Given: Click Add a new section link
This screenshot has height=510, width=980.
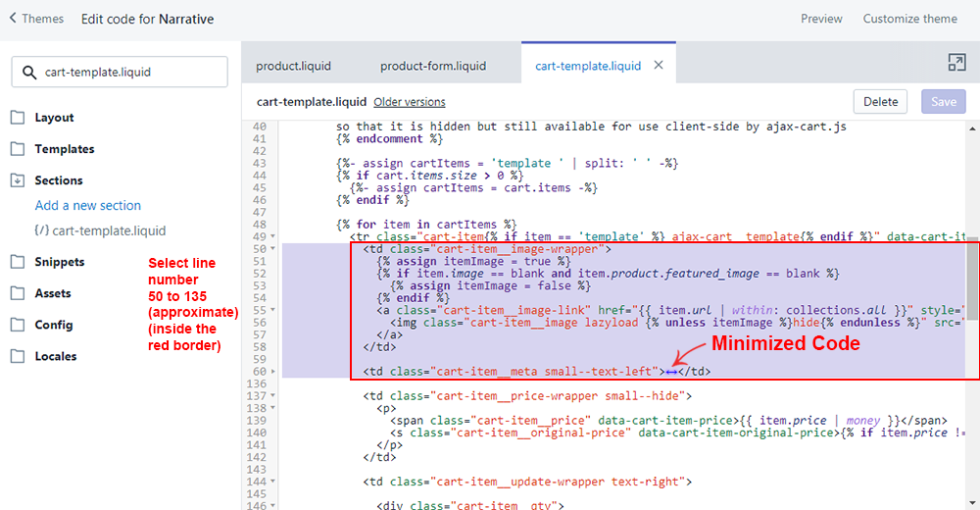Looking at the screenshot, I should (88, 206).
